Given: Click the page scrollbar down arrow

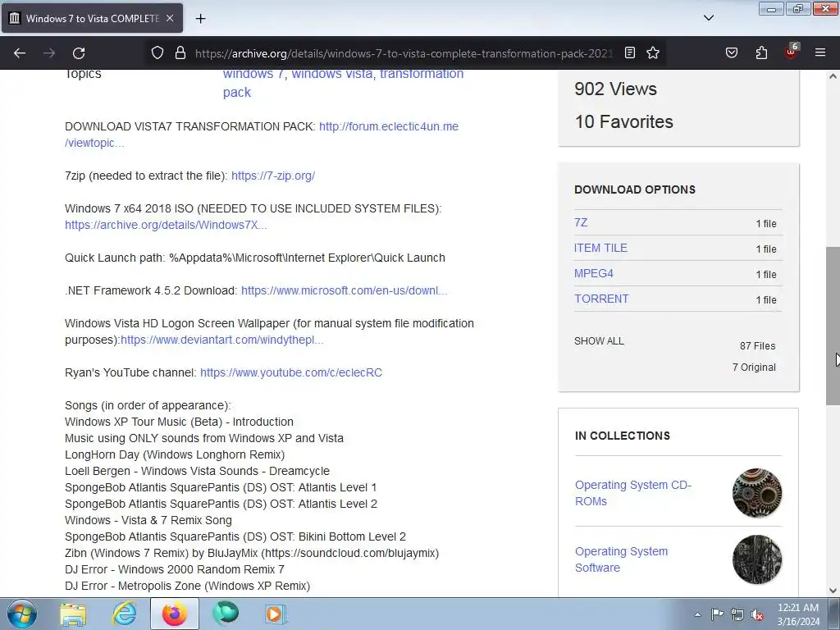Looking at the screenshot, I should 833,591.
